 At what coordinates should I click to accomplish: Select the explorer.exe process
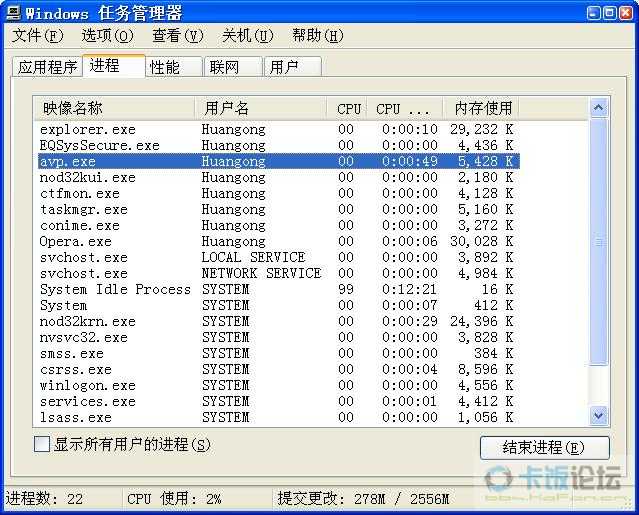[x=278, y=130]
